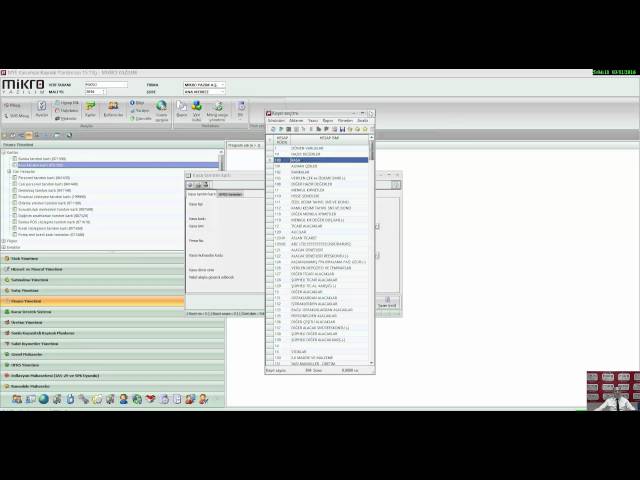Click bottom-right button in Kasa tanıtım kartı window
This screenshot has width=640, height=480.
(x=387, y=302)
